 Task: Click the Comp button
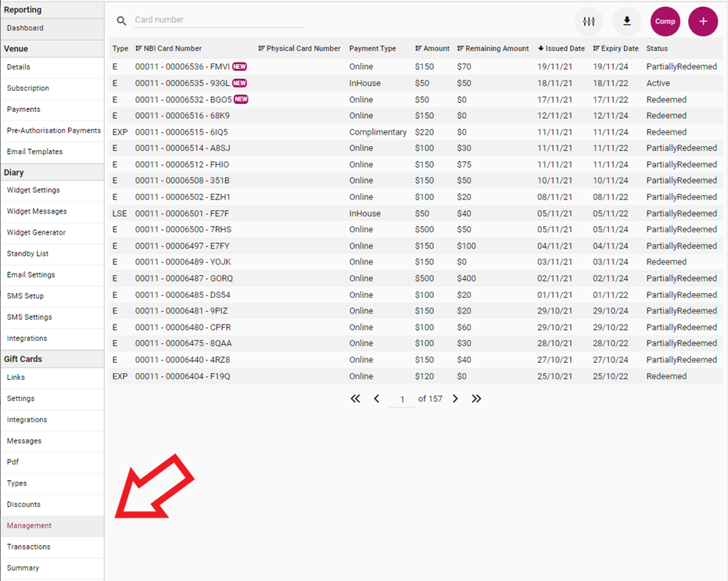(665, 21)
